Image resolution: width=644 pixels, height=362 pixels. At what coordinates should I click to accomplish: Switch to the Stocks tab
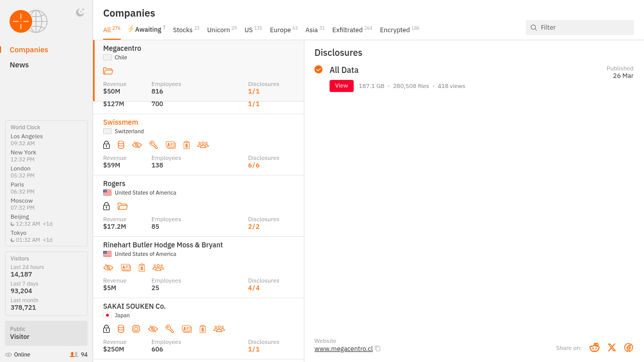pyautogui.click(x=186, y=30)
